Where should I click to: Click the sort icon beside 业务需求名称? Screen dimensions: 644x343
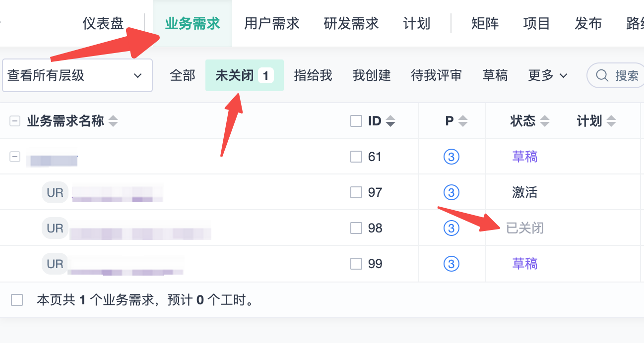pos(113,121)
